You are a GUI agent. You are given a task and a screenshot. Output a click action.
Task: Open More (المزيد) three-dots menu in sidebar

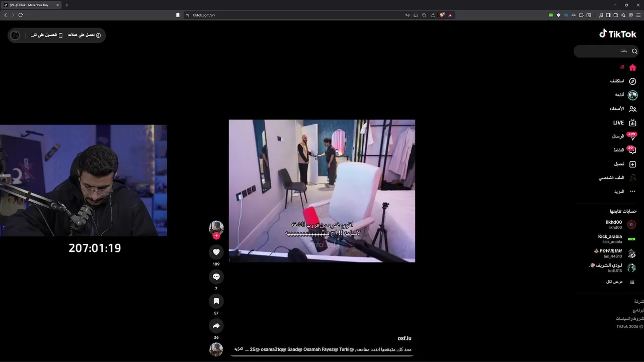[x=625, y=192]
